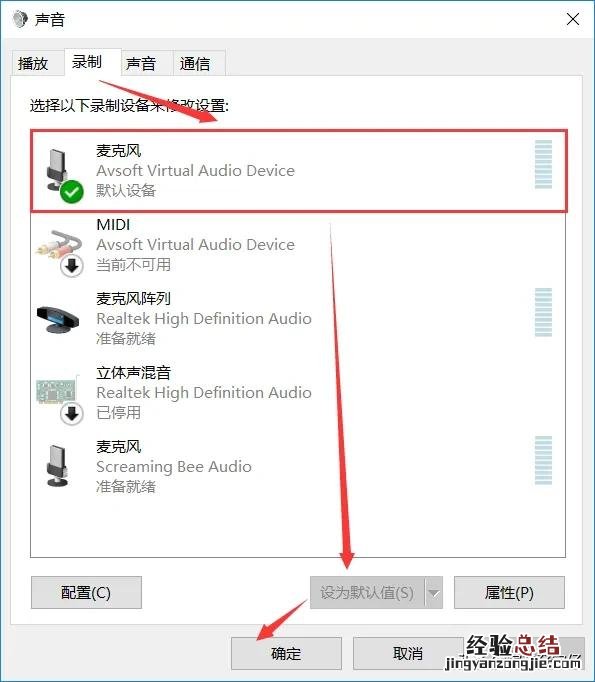Click the Screaming Bee microphone icon
595x682 pixels.
point(57,465)
